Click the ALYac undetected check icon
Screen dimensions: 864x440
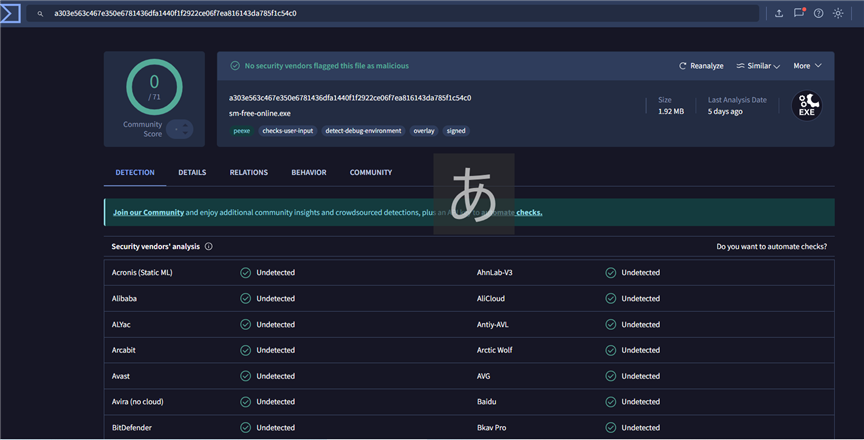246,324
